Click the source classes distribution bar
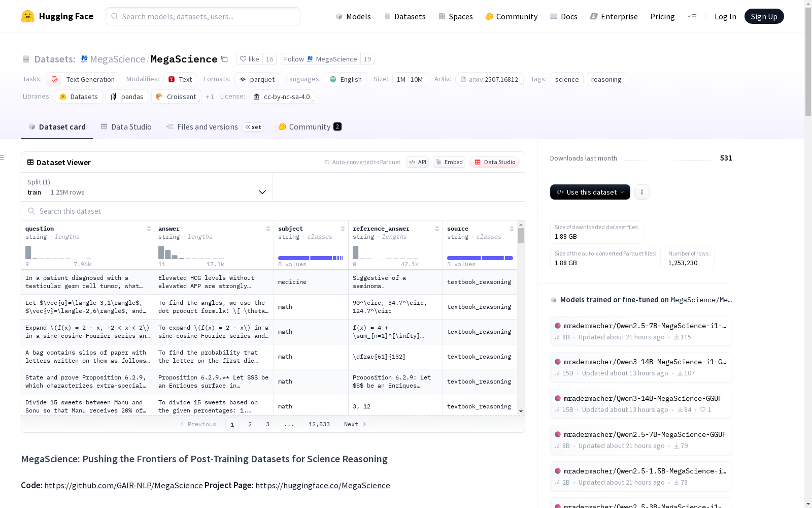 click(480, 258)
